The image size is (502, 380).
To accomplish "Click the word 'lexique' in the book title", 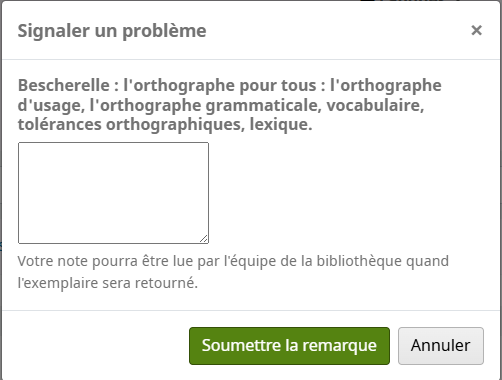I will click(x=281, y=125).
